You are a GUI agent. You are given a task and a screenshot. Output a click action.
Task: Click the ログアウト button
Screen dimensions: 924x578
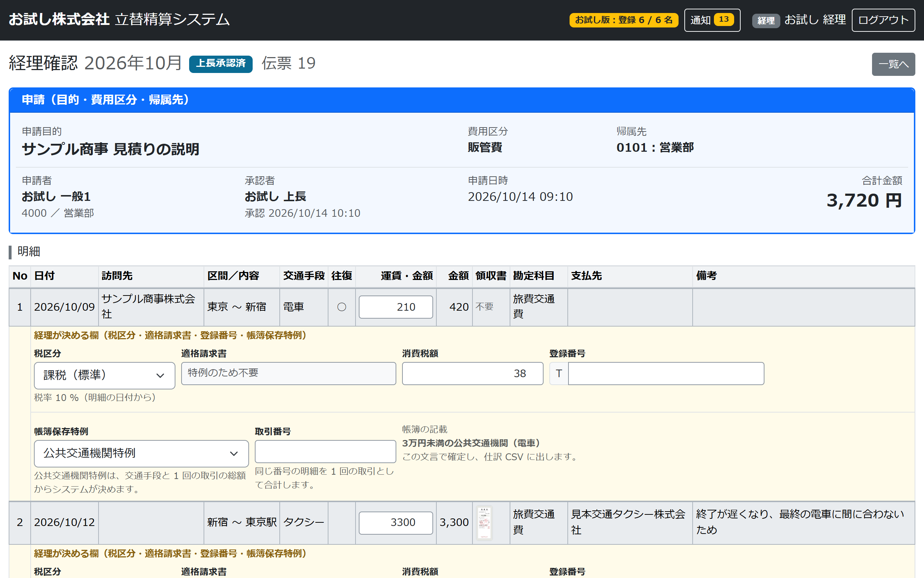click(x=883, y=20)
